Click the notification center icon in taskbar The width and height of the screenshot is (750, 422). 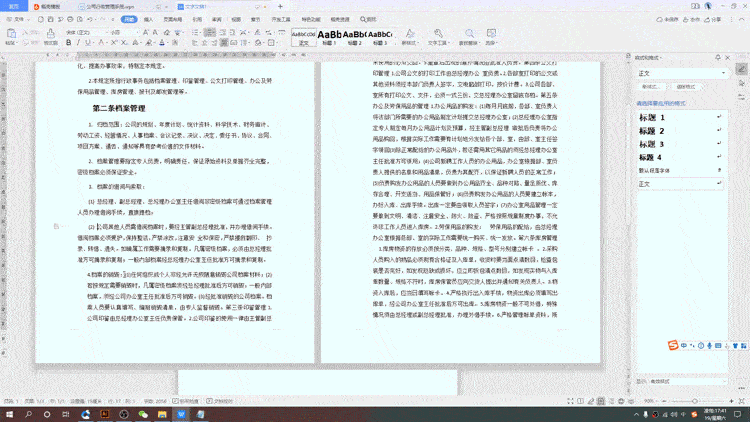[x=738, y=414]
